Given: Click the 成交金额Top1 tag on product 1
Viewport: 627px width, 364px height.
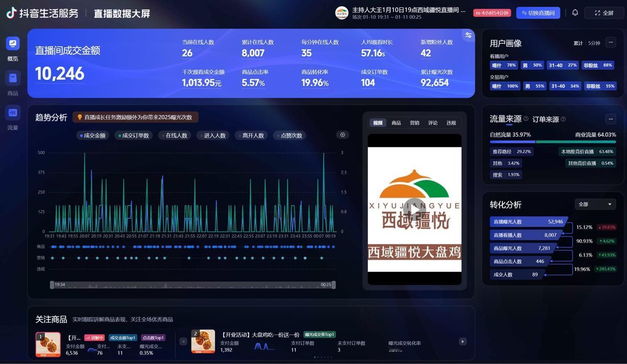Looking at the screenshot, I should pos(122,338).
